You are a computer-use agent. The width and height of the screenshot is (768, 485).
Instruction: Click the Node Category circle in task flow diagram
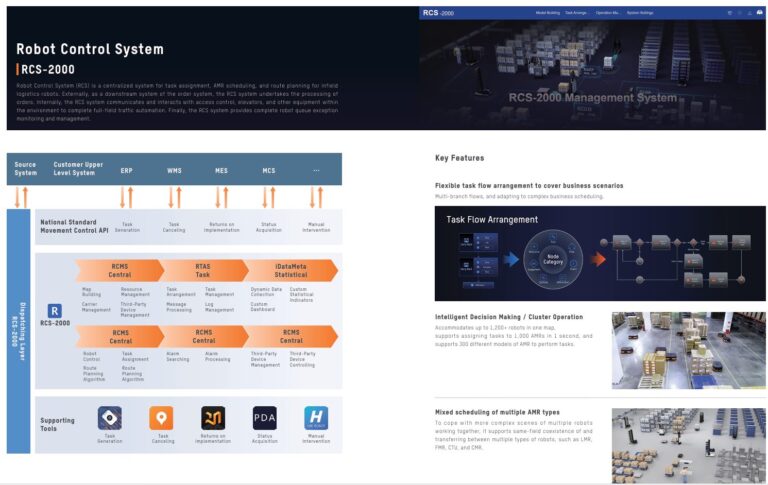pyautogui.click(x=553, y=260)
